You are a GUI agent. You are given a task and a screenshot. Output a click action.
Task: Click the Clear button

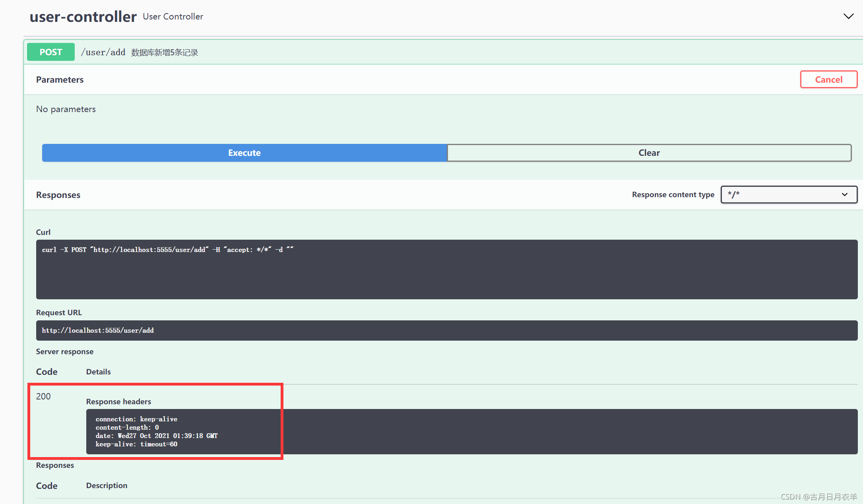tap(649, 153)
